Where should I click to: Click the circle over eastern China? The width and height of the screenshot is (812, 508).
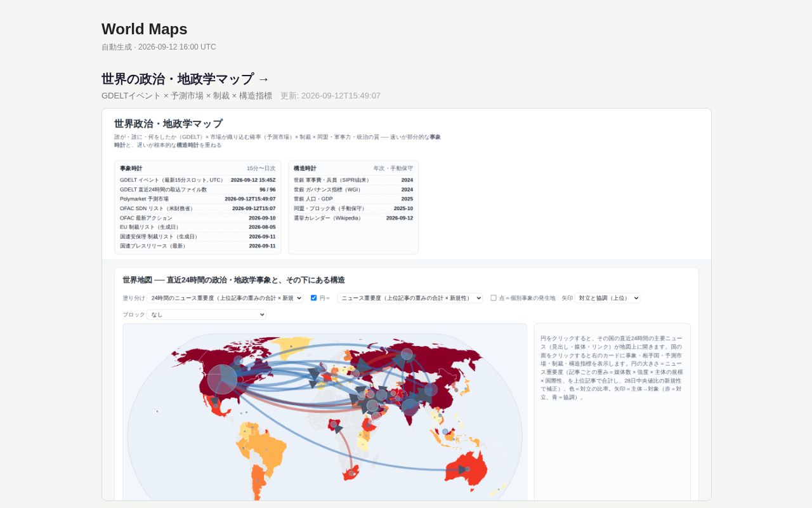(x=431, y=389)
